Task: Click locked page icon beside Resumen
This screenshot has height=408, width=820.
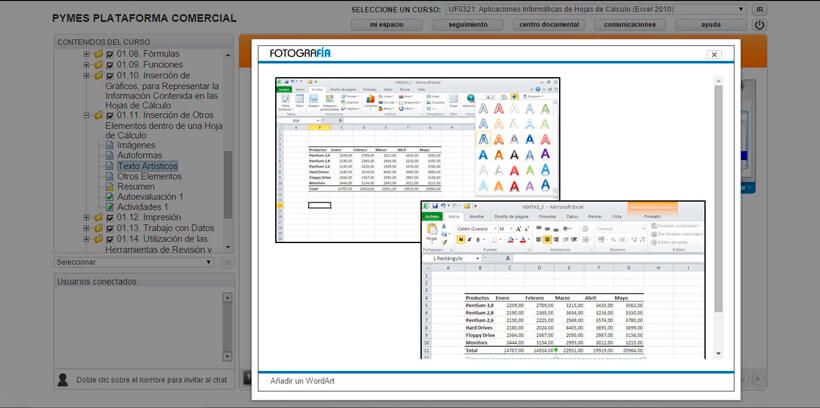Action: click(x=109, y=187)
